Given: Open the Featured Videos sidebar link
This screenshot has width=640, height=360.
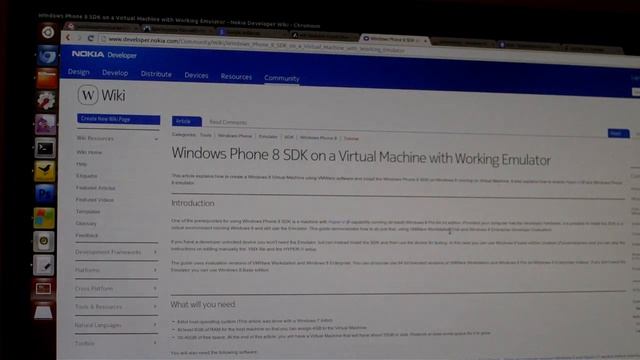Looking at the screenshot, I should [x=95, y=200].
